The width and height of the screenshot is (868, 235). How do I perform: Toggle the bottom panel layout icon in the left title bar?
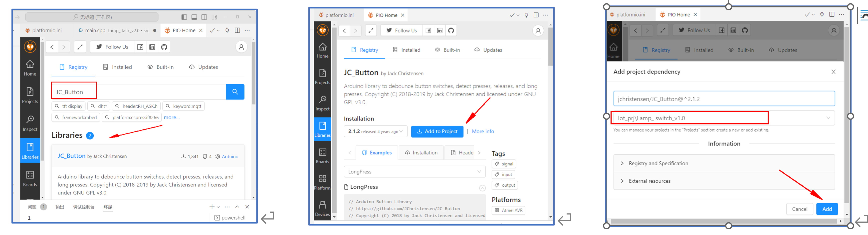pos(194,17)
